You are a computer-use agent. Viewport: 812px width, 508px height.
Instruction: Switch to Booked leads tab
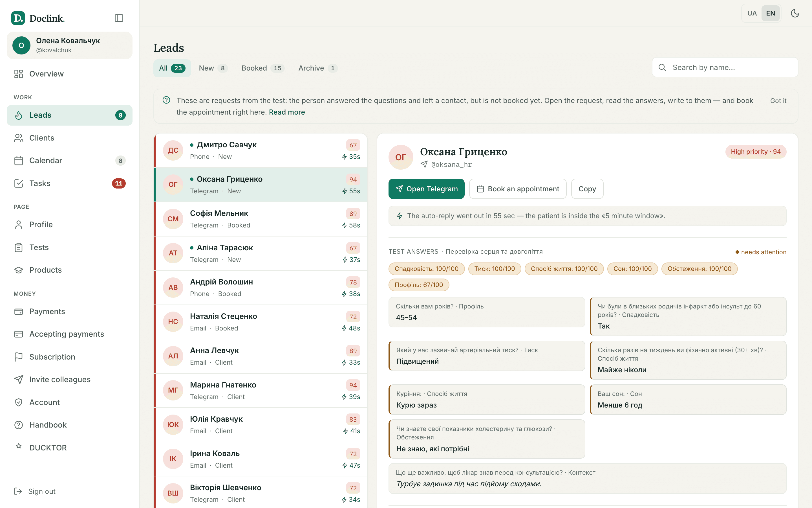click(x=263, y=68)
